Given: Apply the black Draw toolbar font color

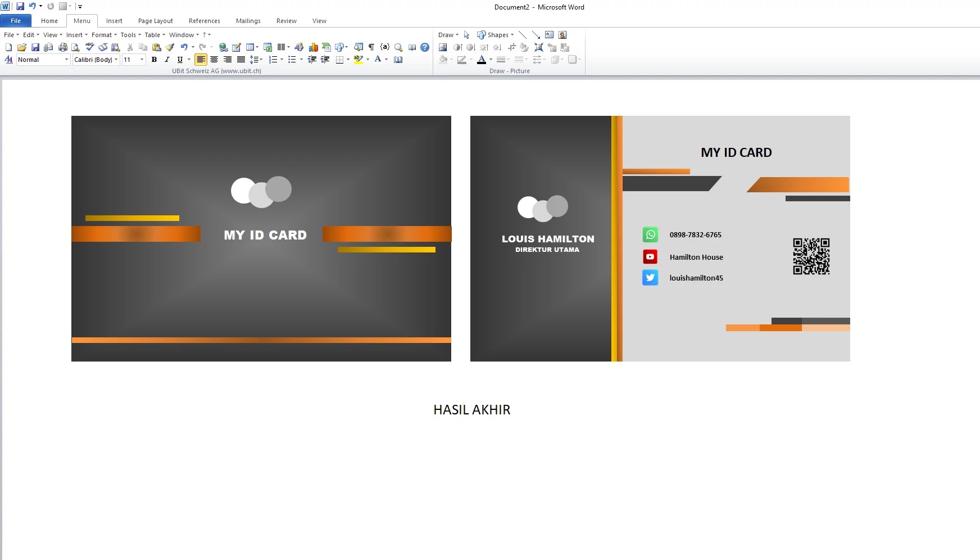Looking at the screenshot, I should (x=481, y=60).
